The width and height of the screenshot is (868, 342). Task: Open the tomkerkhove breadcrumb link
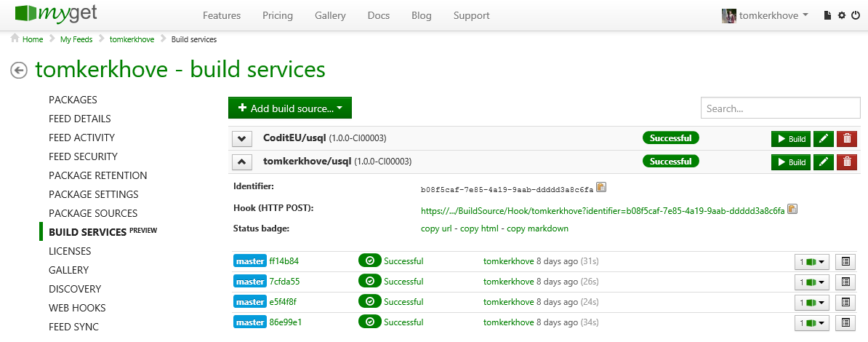132,39
